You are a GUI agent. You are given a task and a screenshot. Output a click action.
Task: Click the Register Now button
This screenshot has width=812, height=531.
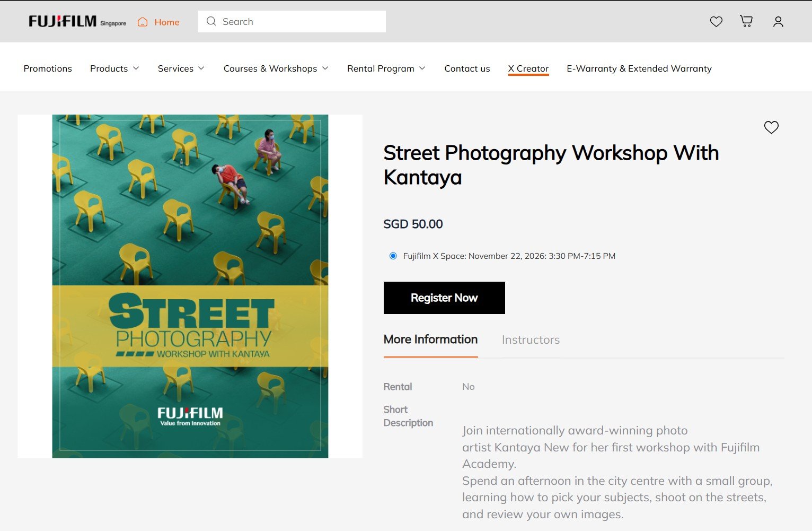point(444,298)
